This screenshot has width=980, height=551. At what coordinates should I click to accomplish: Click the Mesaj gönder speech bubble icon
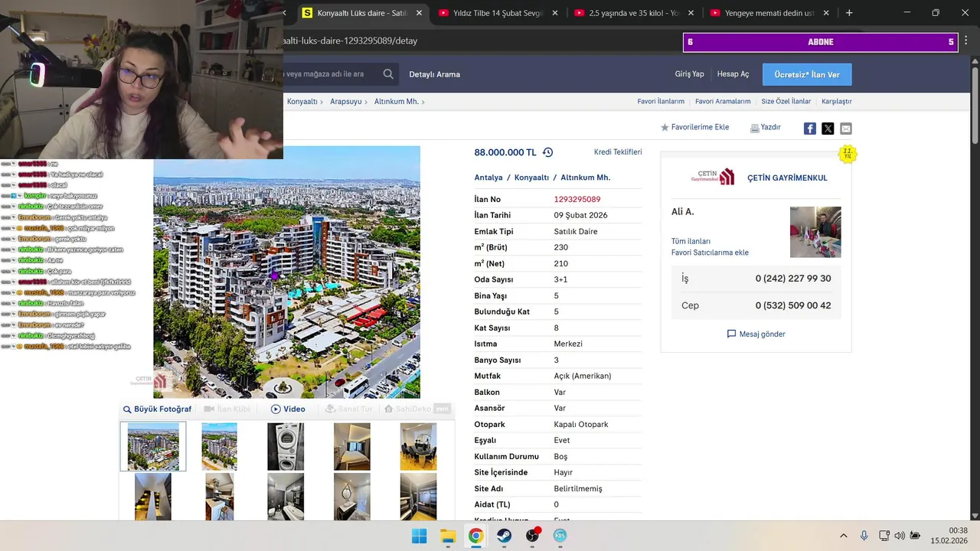(x=731, y=334)
